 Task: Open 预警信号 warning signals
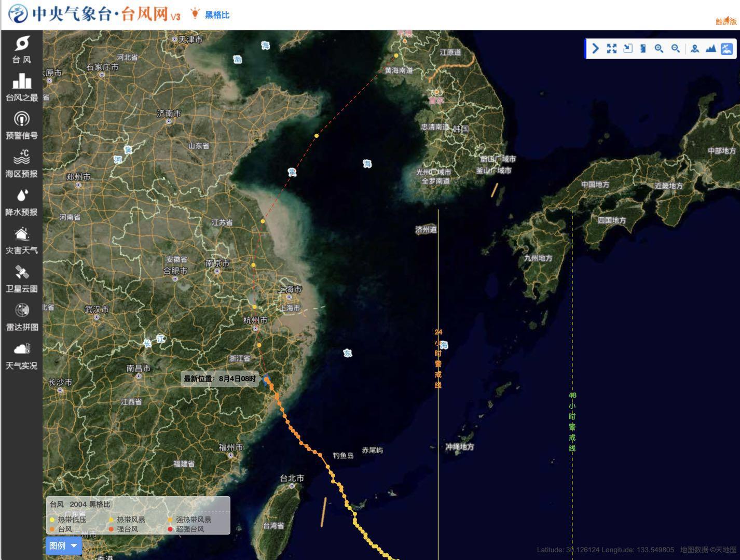[x=21, y=125]
